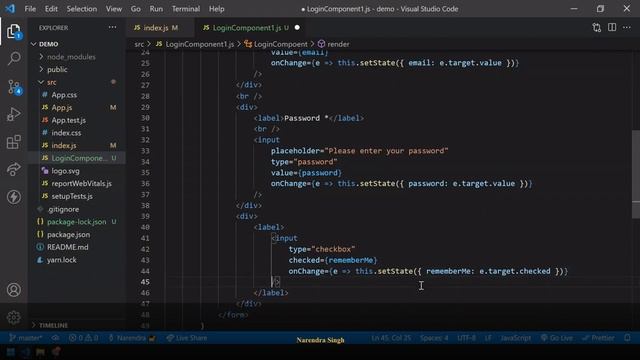The image size is (640, 360).
Task: Click the Windows Start button
Action: [x=10, y=352]
